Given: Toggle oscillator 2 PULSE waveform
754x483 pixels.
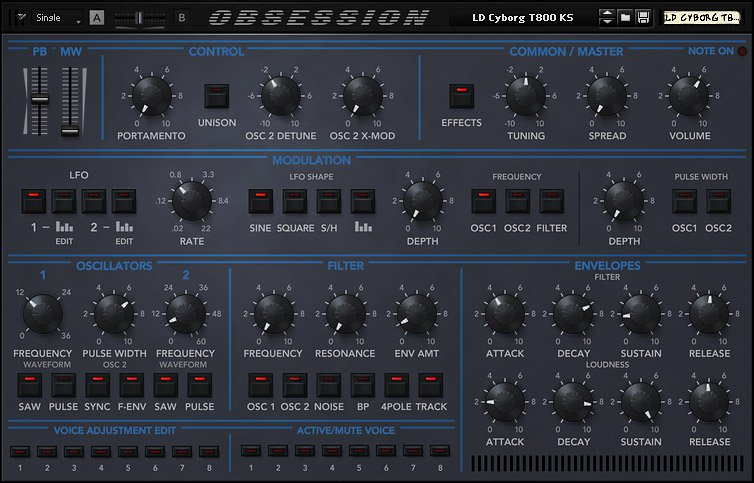Looking at the screenshot, I should (200, 385).
